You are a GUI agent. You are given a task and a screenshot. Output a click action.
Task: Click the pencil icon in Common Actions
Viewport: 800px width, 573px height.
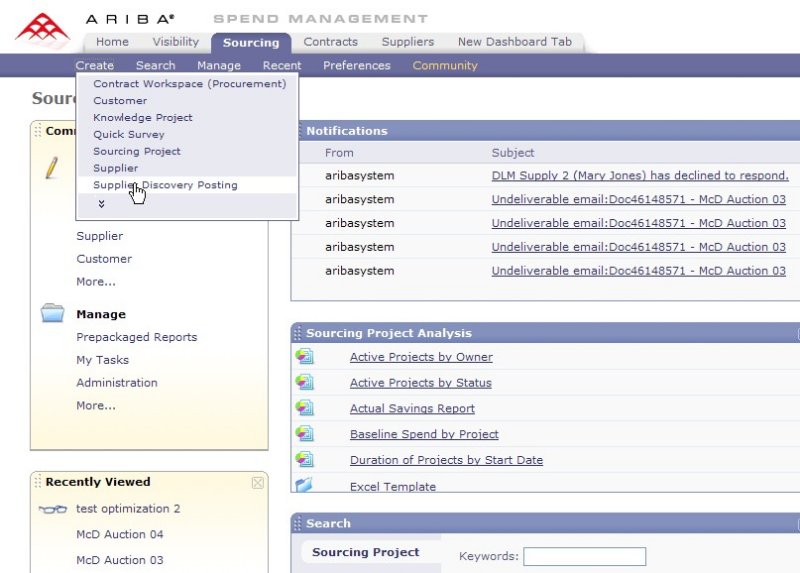click(x=52, y=168)
